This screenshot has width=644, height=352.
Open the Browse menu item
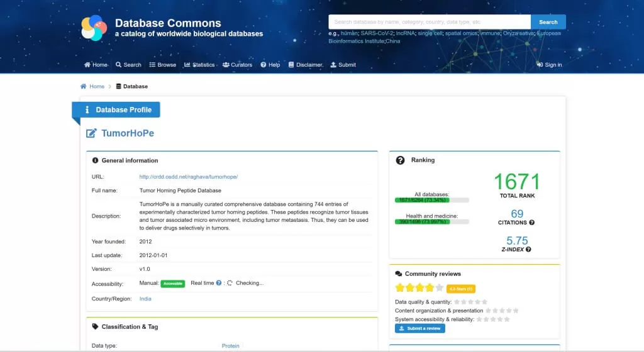point(163,65)
